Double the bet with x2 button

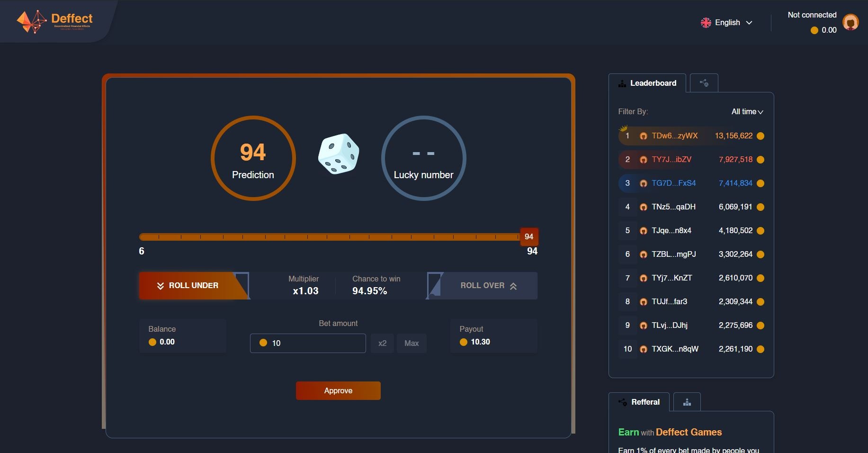pyautogui.click(x=382, y=344)
